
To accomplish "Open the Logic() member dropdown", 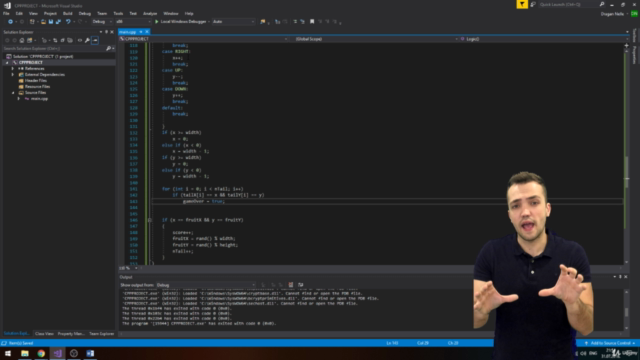I will click(543, 39).
